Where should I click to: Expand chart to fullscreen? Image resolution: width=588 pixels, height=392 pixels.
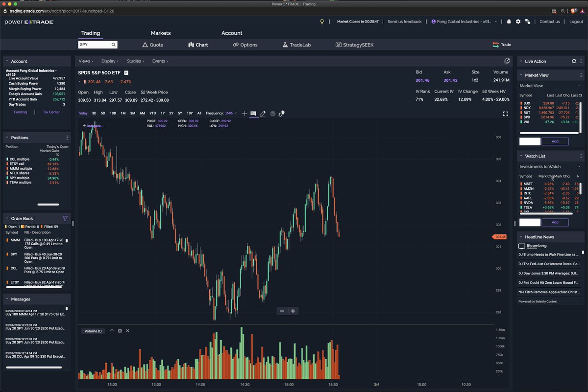pos(506,114)
